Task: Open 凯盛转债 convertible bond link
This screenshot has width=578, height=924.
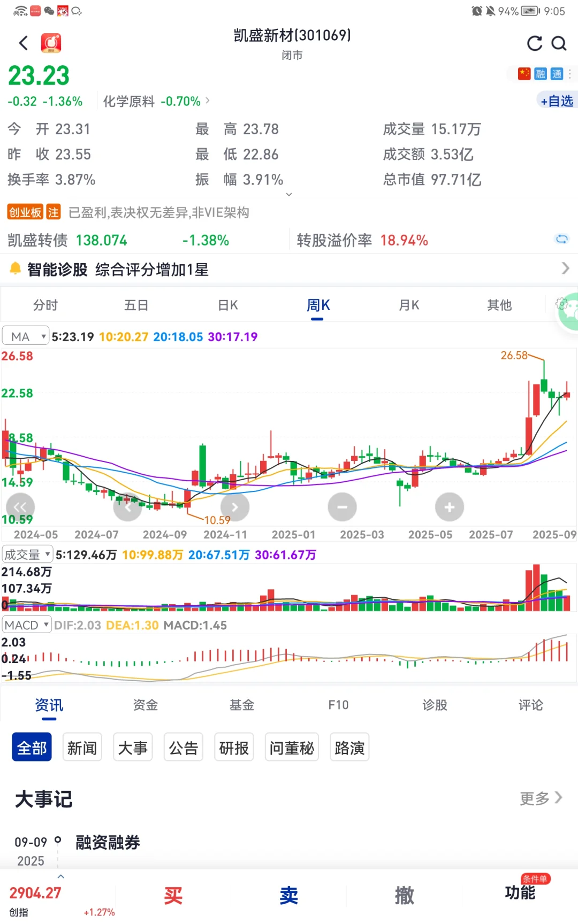Action: point(37,240)
